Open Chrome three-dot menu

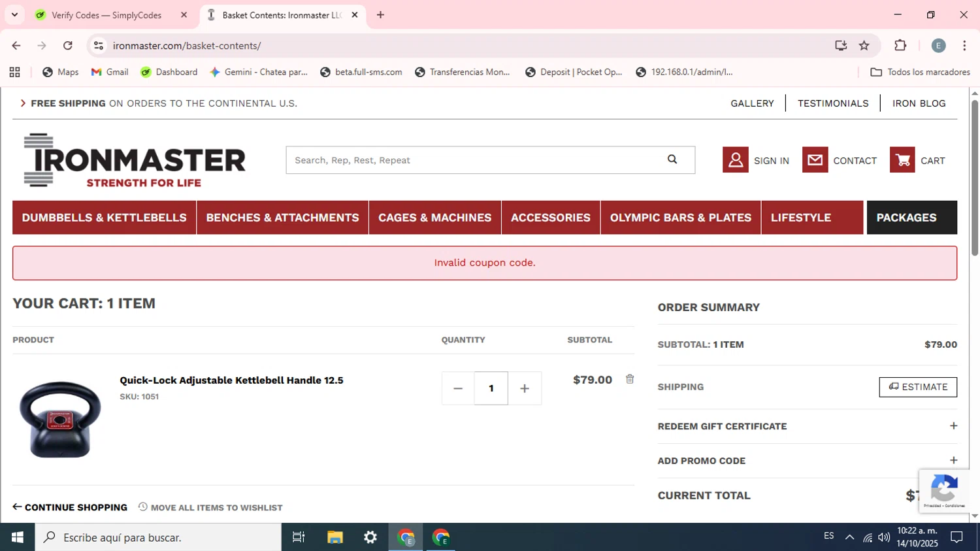[964, 46]
